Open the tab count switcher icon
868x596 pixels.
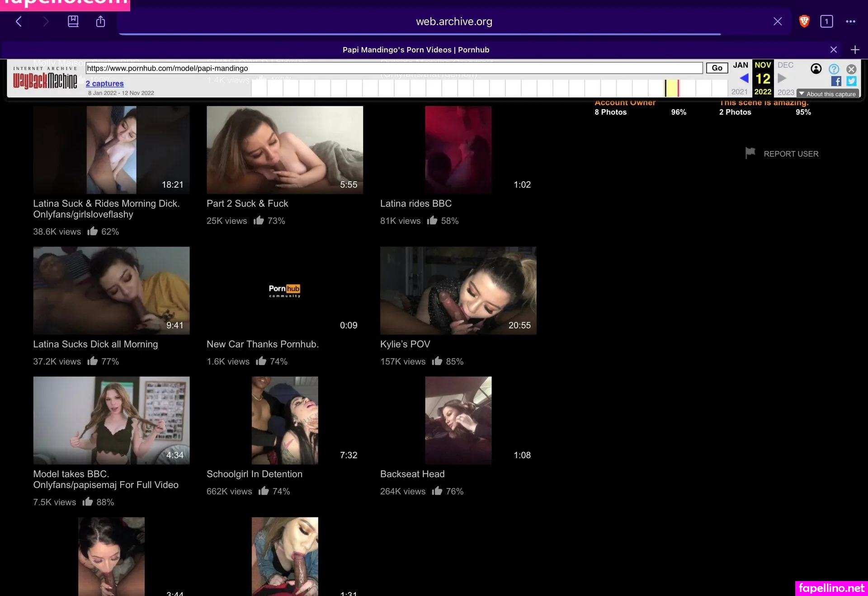[826, 21]
